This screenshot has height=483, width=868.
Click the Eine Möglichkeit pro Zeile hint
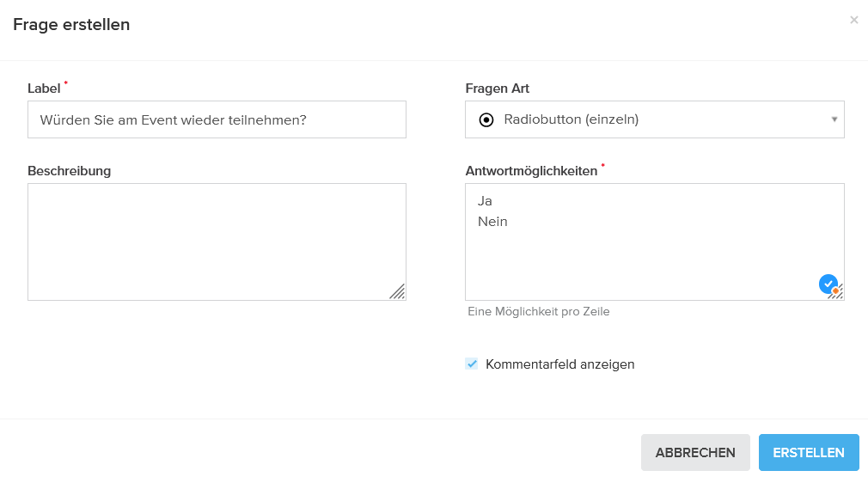coord(538,312)
